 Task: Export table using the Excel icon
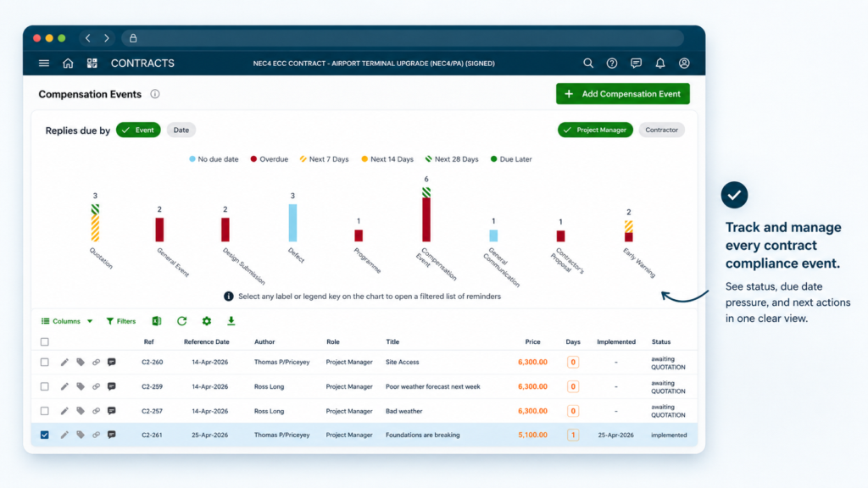tap(157, 321)
